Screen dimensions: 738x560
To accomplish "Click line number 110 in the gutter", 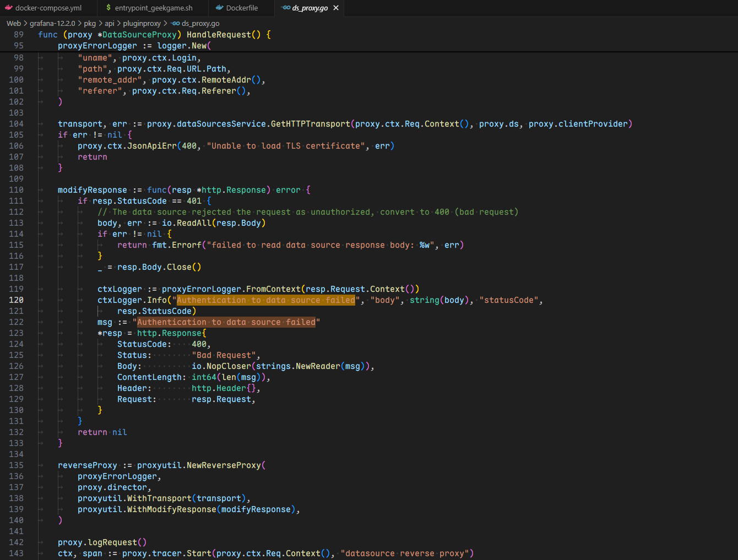I will tap(17, 190).
